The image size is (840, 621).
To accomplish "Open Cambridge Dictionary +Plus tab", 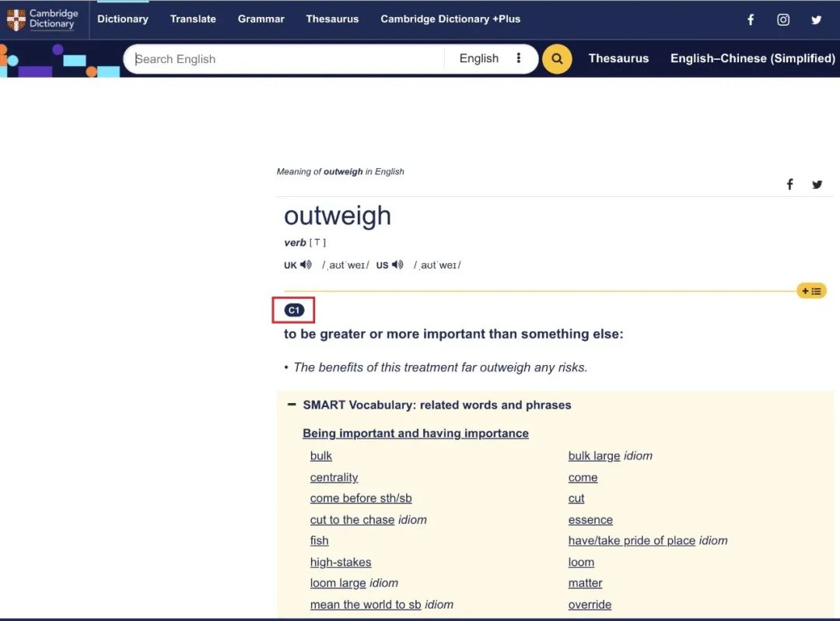I will (x=450, y=19).
